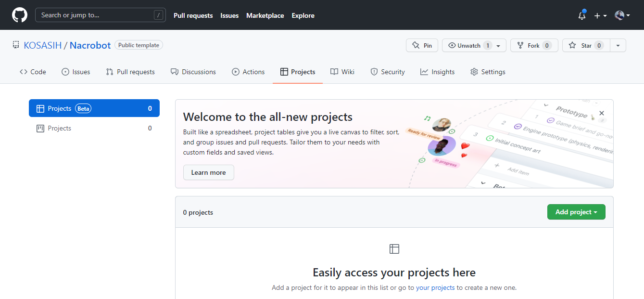This screenshot has width=644, height=299.
Task: Select classic Projects in sidebar
Action: [94, 128]
